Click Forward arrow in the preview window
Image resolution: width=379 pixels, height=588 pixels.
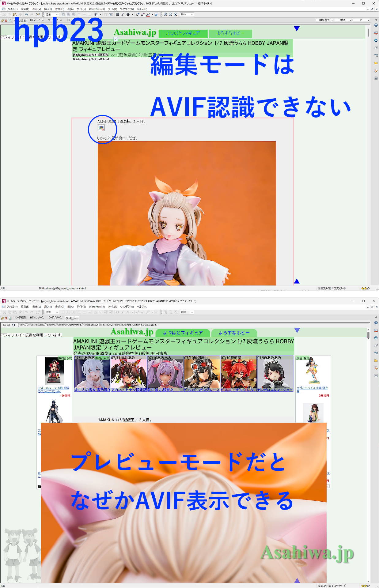[9, 325]
